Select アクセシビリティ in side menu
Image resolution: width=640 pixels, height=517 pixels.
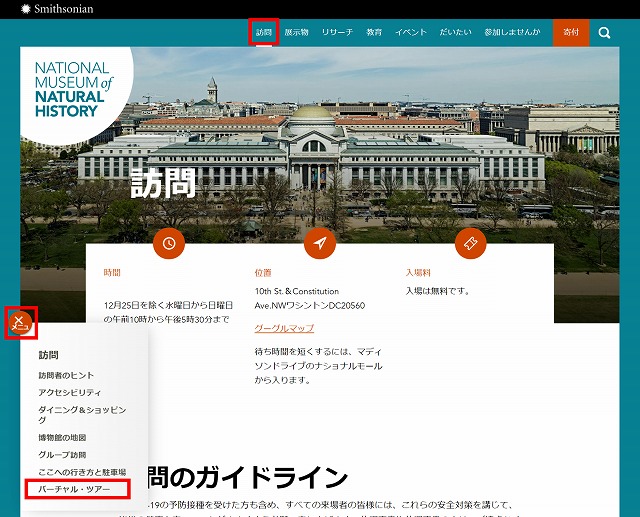tap(70, 392)
